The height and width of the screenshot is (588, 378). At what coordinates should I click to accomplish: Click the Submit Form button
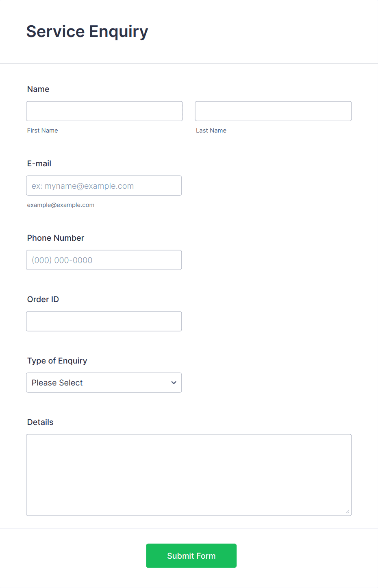(191, 555)
